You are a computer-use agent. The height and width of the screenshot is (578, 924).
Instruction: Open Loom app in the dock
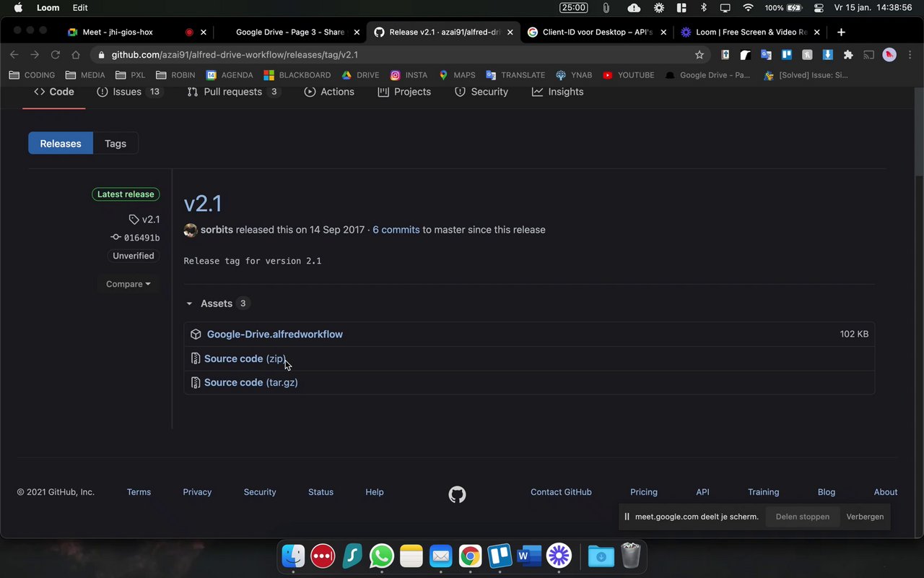[559, 556]
